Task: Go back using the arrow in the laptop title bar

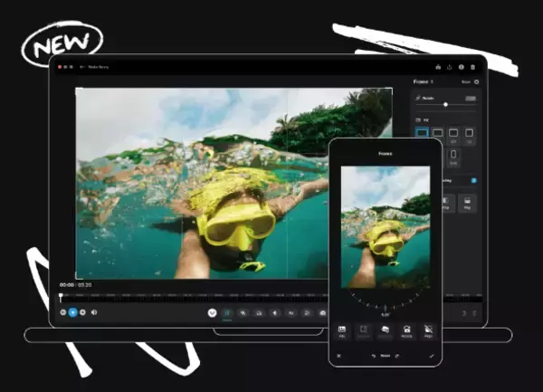Action: point(82,67)
